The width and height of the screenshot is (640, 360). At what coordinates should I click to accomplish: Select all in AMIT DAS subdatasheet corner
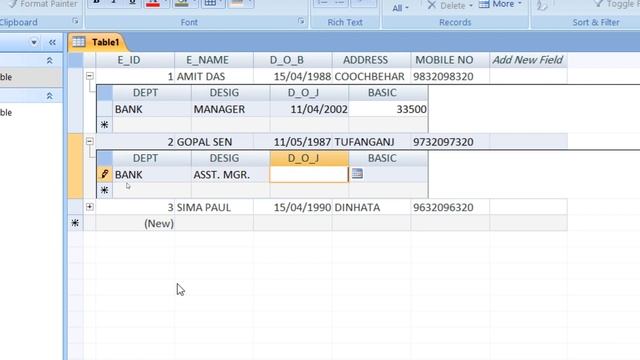pyautogui.click(x=104, y=93)
